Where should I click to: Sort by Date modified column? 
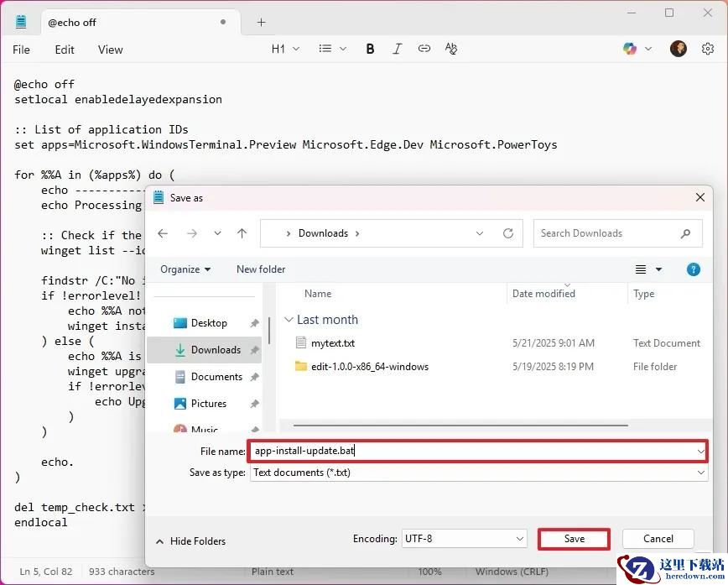pos(543,294)
